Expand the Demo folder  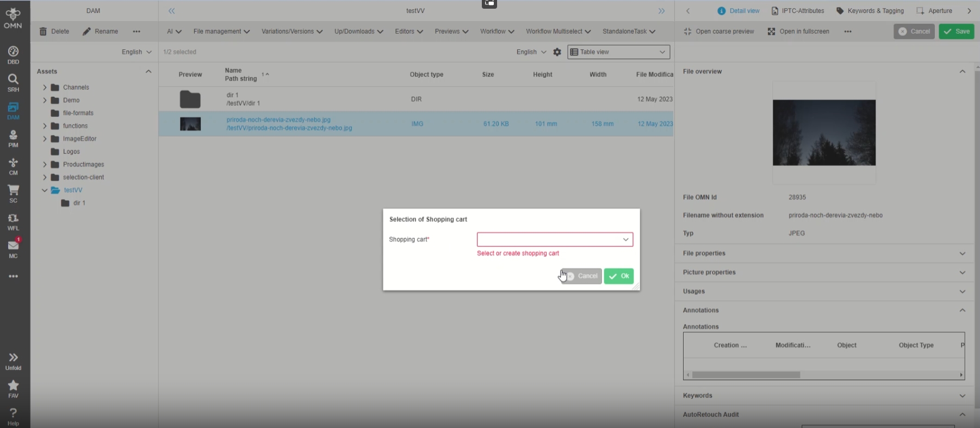(x=45, y=101)
